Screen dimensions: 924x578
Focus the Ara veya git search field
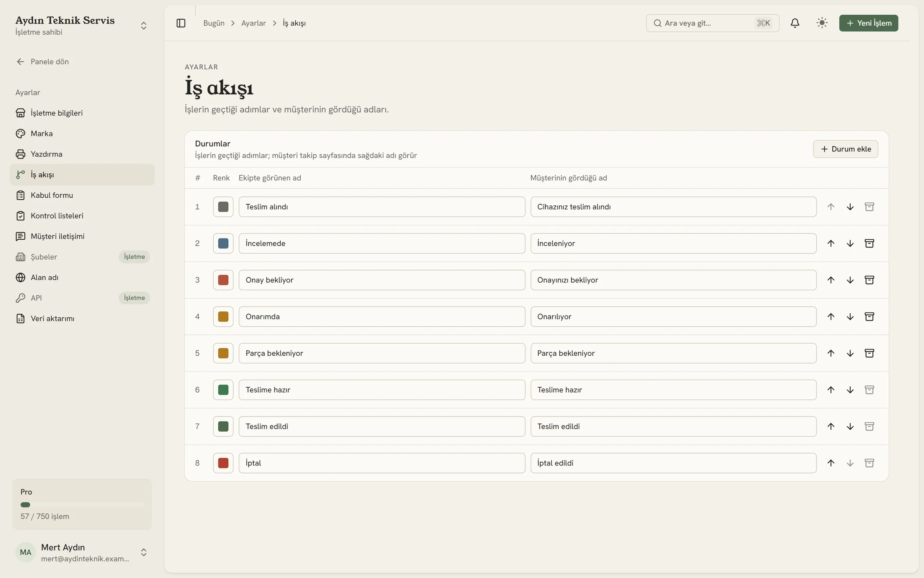712,23
